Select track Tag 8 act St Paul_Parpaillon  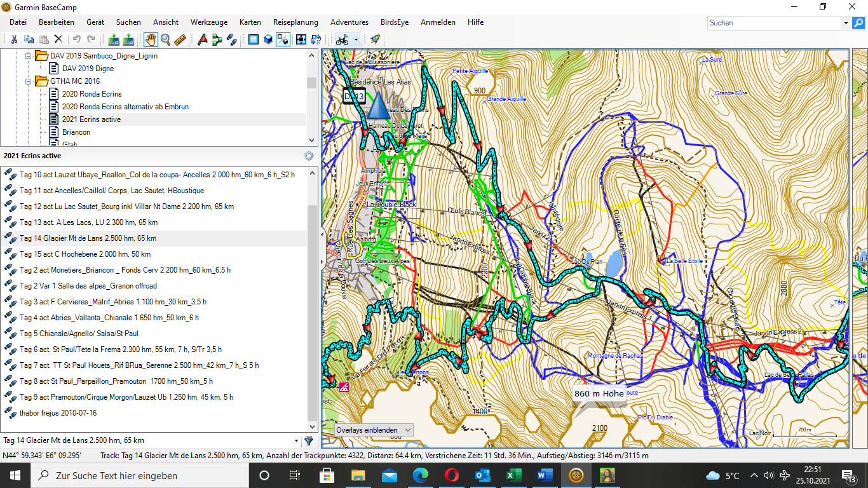pos(154,381)
